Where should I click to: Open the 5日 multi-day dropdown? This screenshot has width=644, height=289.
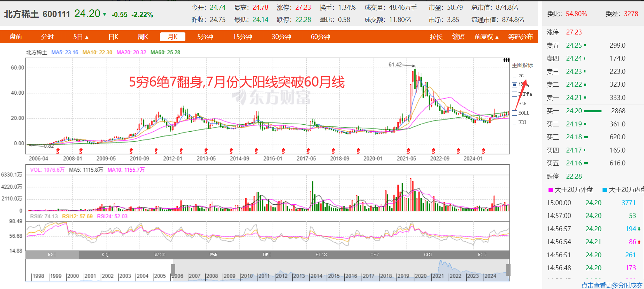(x=81, y=37)
